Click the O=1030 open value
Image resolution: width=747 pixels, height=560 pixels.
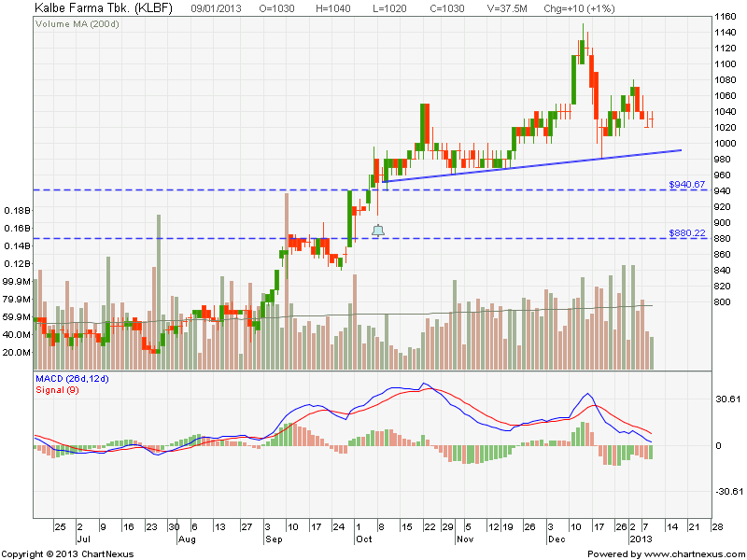[x=276, y=8]
